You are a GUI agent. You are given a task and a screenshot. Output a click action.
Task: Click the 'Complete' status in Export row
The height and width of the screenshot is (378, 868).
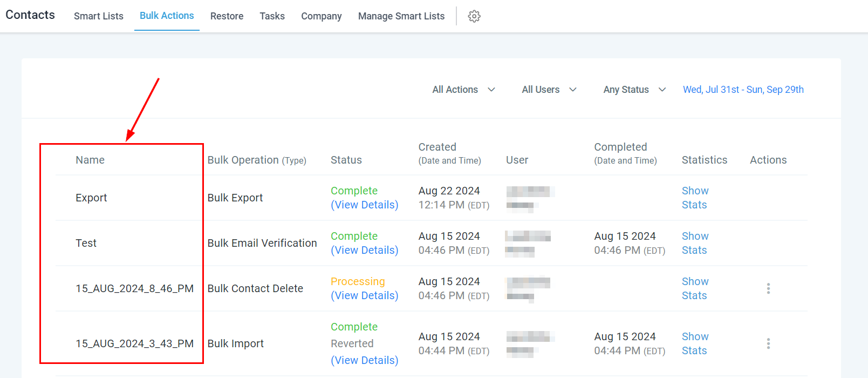354,191
